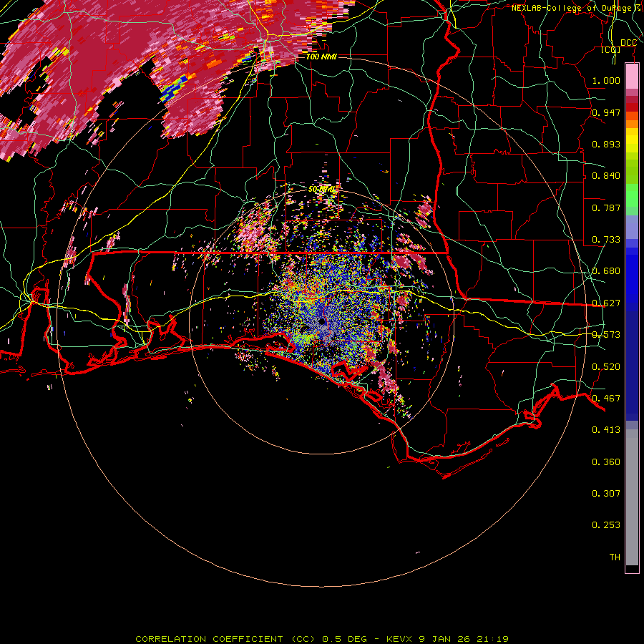Click the 0.787 scale value
644x644 pixels.
tap(606, 208)
